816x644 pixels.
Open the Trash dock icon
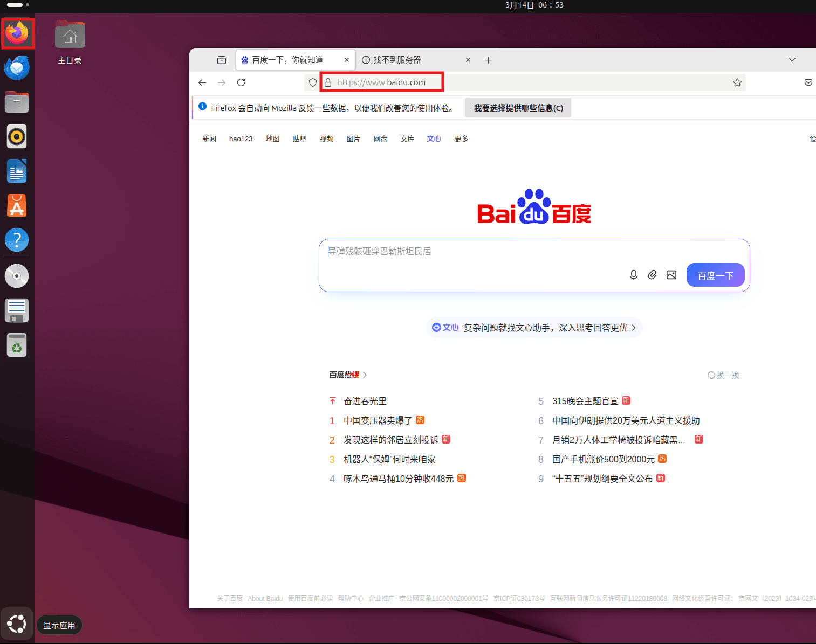17,345
